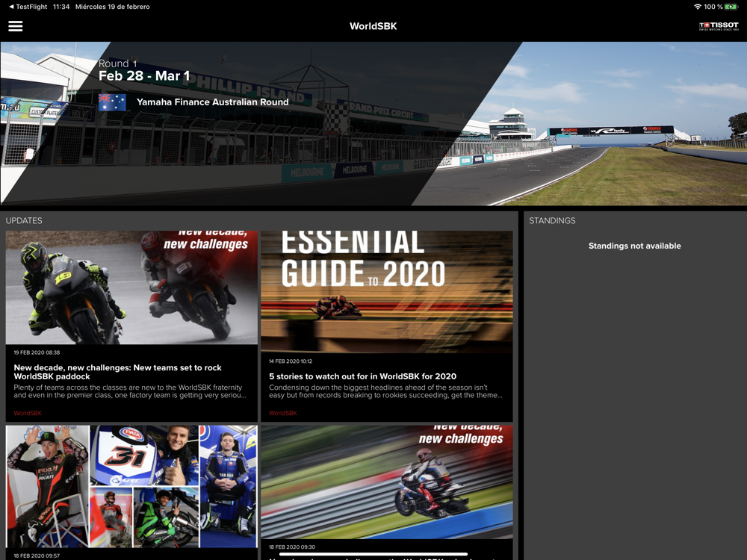
Task: Select the 18 FEB 2020 09:57 timestamp
Action: [x=37, y=556]
